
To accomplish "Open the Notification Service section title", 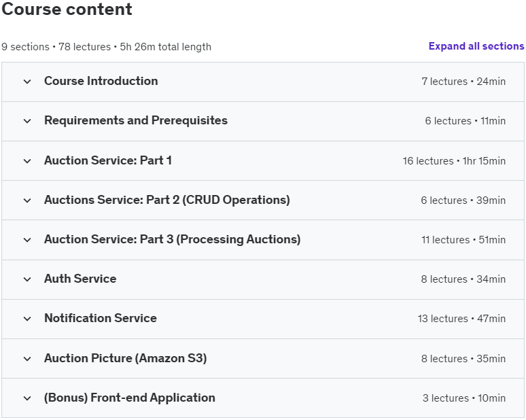I will click(101, 318).
